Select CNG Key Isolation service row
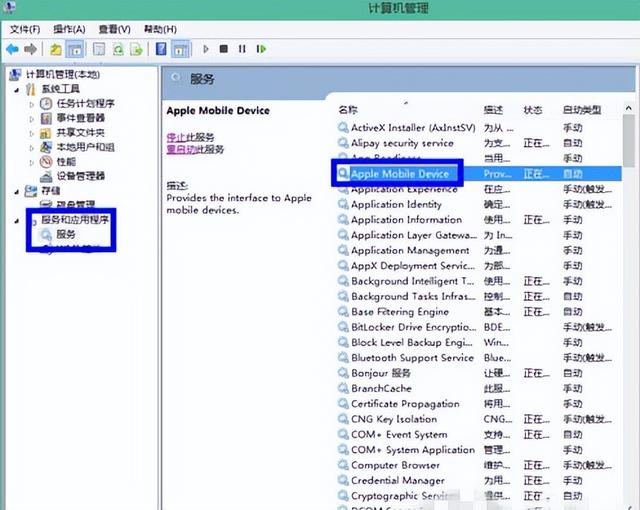Viewport: 640px width, 510px height. click(x=480, y=419)
